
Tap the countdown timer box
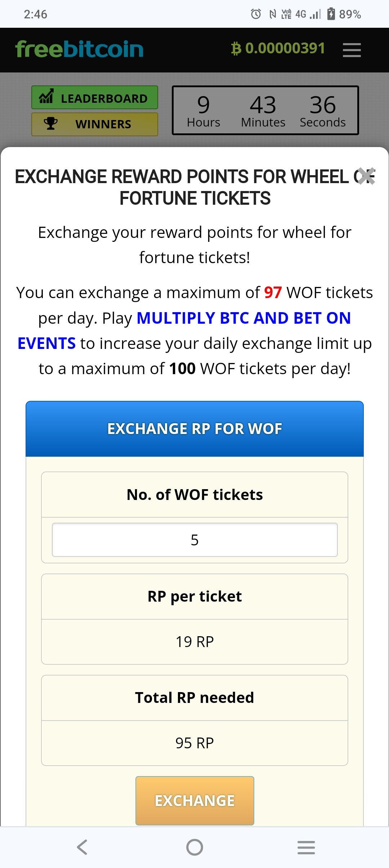[x=265, y=110]
